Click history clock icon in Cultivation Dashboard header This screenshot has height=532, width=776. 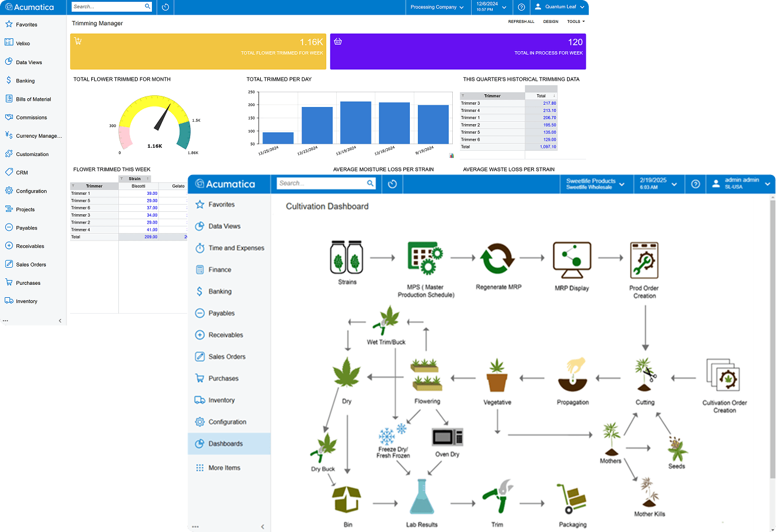(392, 184)
